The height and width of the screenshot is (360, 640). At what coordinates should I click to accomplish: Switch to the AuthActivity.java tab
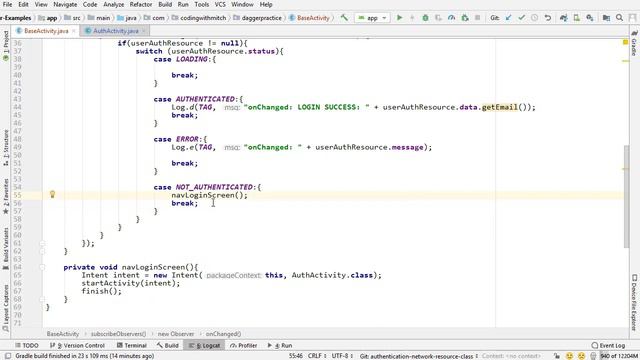pos(116,31)
